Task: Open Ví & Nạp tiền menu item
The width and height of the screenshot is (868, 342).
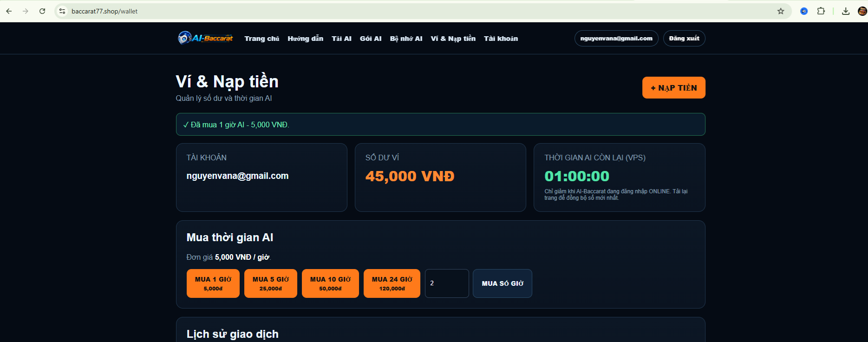Action: 453,39
